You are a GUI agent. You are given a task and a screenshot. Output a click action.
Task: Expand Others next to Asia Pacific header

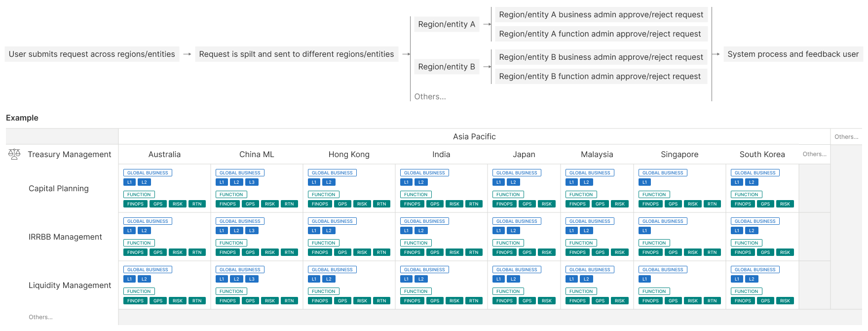[x=846, y=137]
